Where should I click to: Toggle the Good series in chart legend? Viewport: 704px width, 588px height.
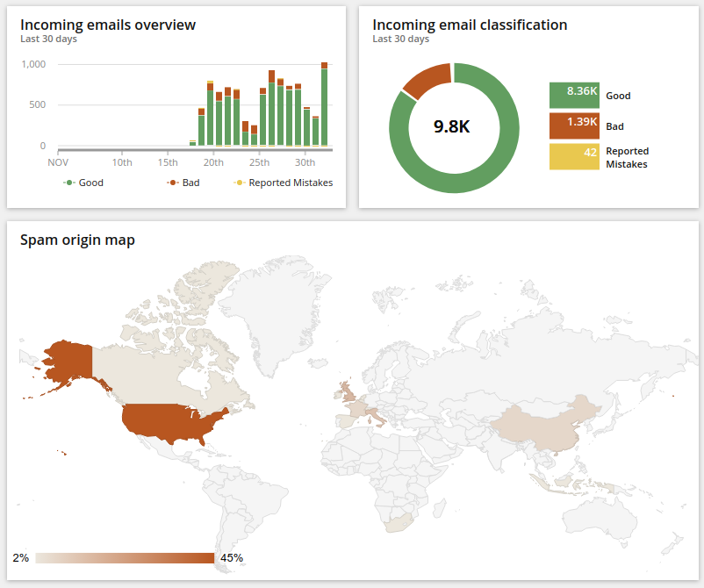click(84, 183)
